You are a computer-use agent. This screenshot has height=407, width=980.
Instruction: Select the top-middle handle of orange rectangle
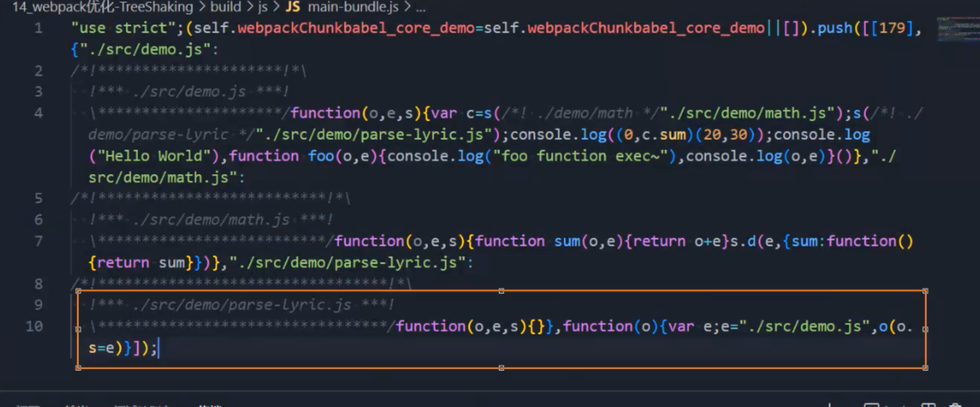(501, 291)
